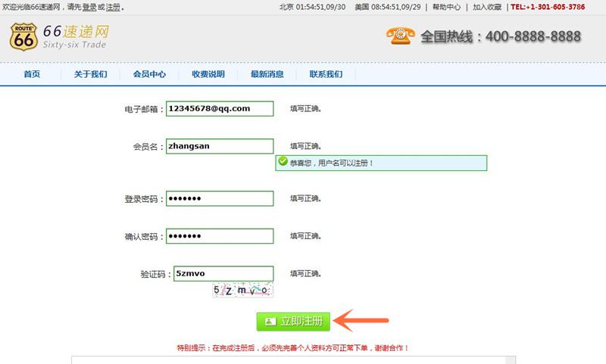Open the 首页 home menu item
This screenshot has width=606, height=364.
[x=32, y=74]
